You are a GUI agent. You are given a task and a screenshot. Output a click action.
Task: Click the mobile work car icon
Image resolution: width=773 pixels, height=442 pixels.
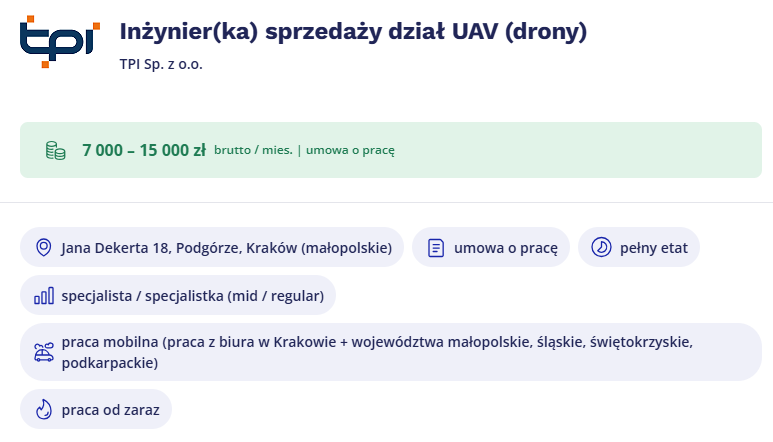pyautogui.click(x=43, y=352)
